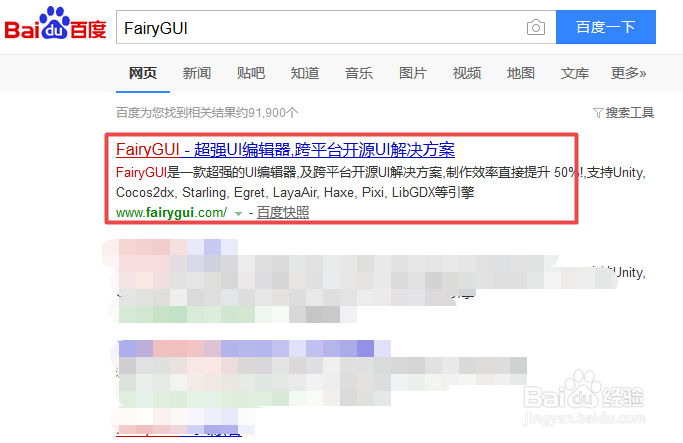
Task: Open the 图片 tab
Action: [x=413, y=73]
